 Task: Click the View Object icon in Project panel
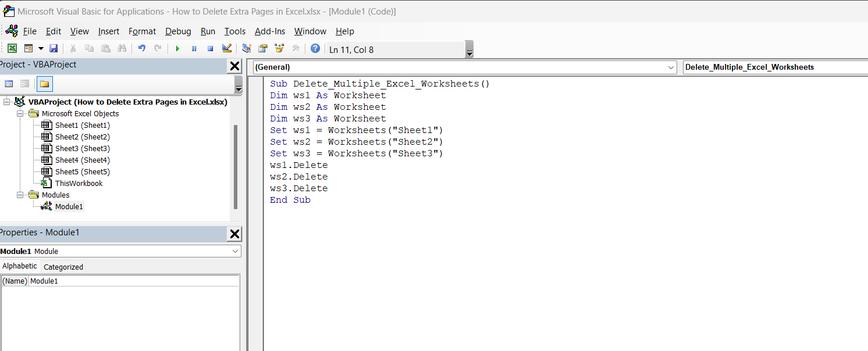tap(24, 84)
